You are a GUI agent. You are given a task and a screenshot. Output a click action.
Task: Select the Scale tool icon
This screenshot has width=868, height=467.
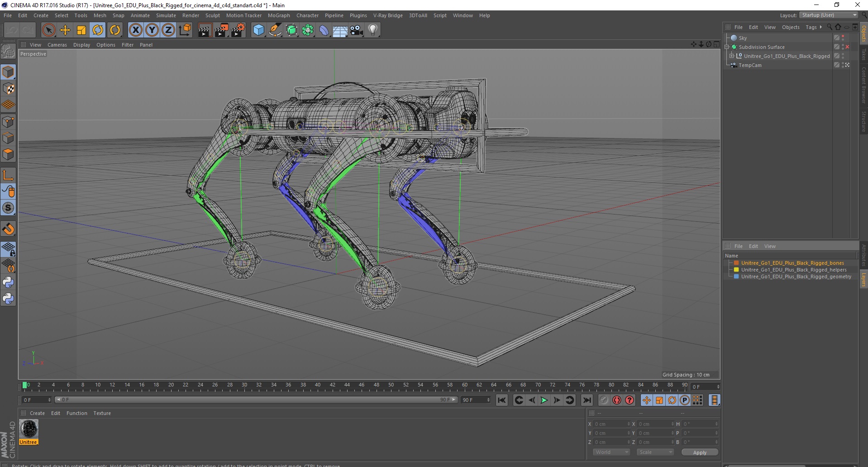(81, 30)
